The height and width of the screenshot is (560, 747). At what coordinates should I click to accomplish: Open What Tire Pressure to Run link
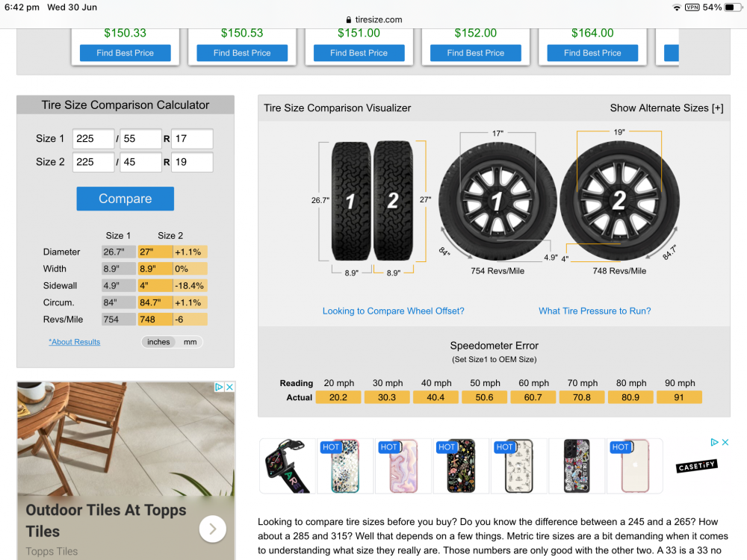(595, 311)
